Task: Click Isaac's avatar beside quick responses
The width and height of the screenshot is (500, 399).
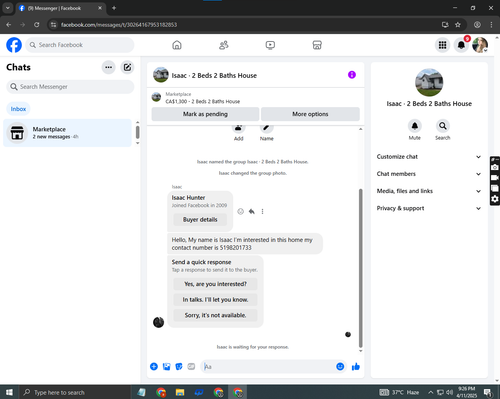Action: 158,322
